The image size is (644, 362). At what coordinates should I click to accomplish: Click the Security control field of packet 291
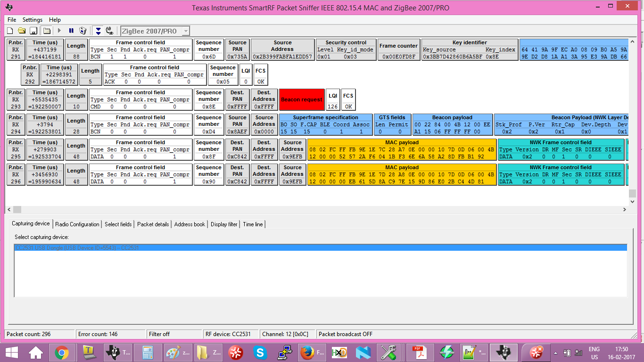click(346, 49)
